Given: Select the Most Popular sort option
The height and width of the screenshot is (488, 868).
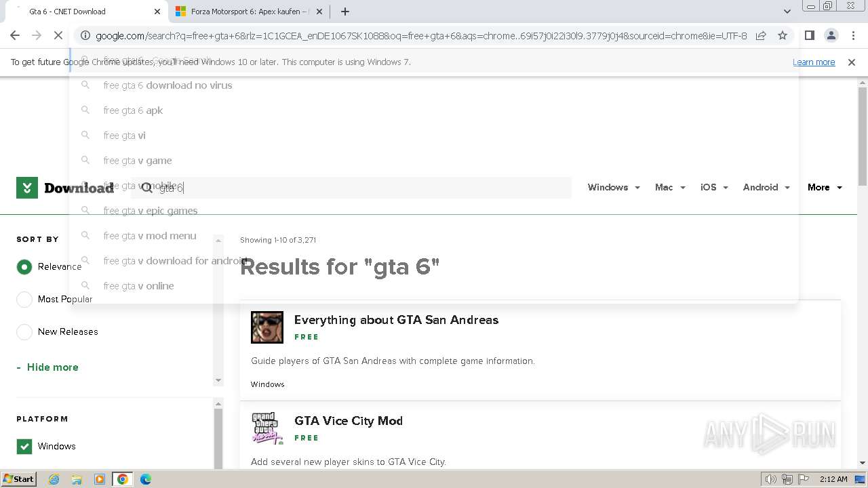Looking at the screenshot, I should [x=24, y=300].
